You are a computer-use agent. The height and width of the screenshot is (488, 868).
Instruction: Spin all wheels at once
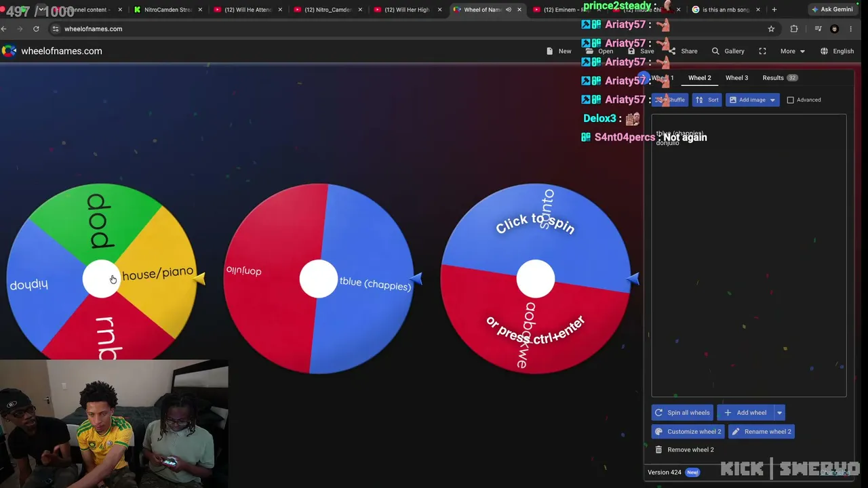pyautogui.click(x=682, y=413)
